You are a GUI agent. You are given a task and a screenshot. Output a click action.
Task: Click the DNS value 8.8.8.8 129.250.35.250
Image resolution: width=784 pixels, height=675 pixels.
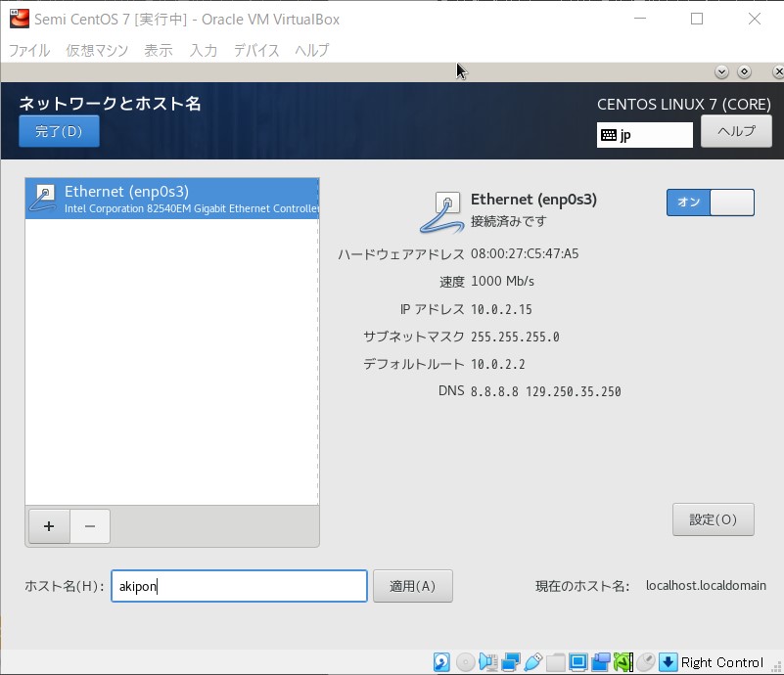[x=546, y=391]
